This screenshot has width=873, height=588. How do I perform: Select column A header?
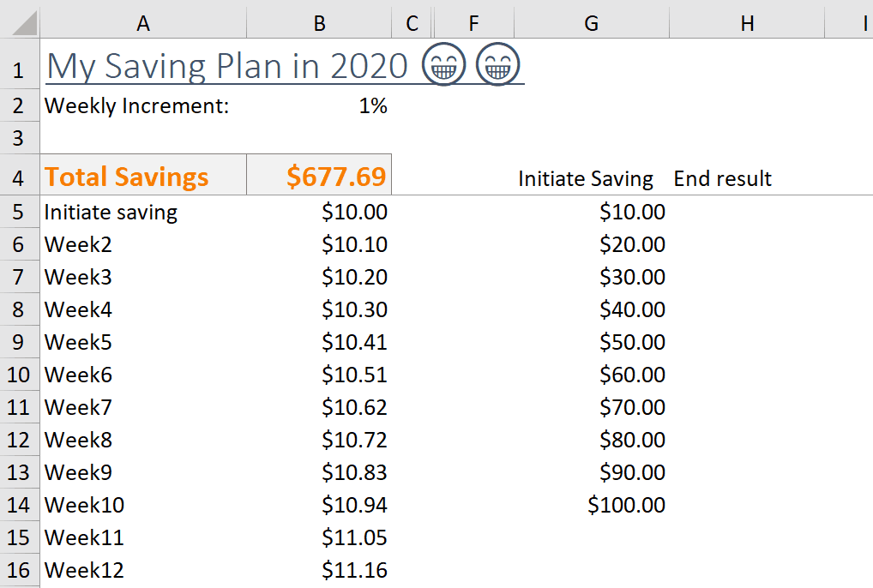click(x=143, y=23)
